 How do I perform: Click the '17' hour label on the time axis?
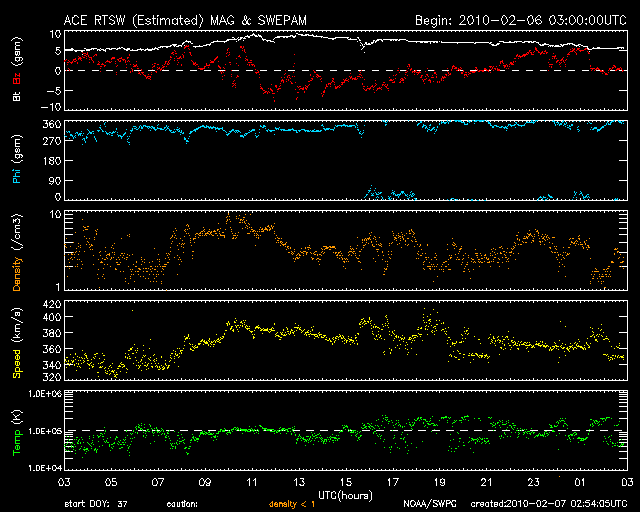(393, 482)
